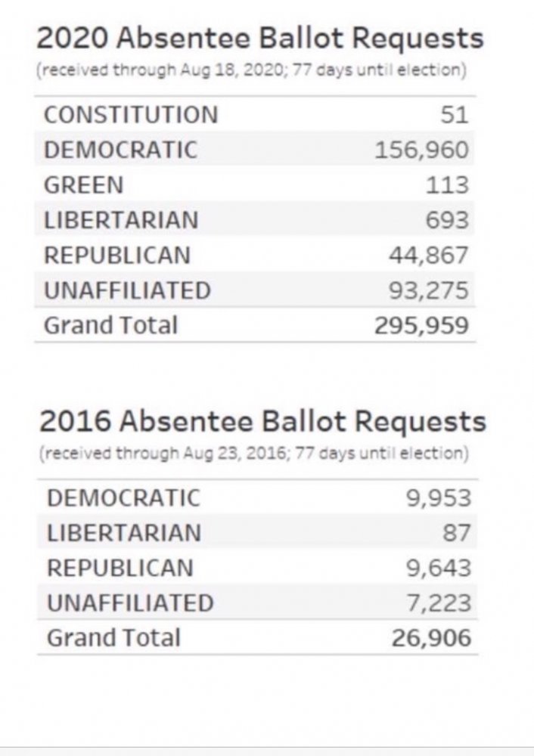Click the bottom table's Grand Total label

click(113, 637)
